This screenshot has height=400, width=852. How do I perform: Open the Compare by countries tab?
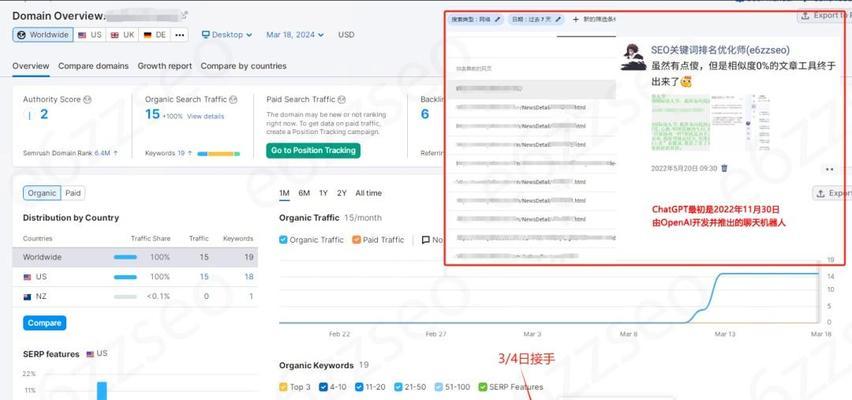tap(243, 66)
